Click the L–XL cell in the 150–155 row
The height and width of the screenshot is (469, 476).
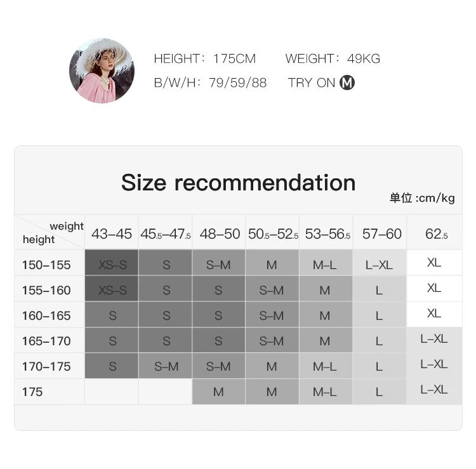[379, 262]
